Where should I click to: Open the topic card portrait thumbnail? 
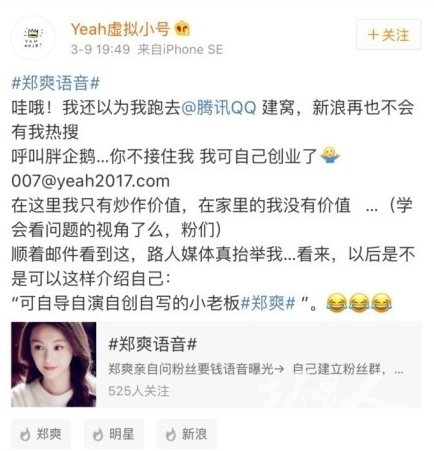pos(54,364)
